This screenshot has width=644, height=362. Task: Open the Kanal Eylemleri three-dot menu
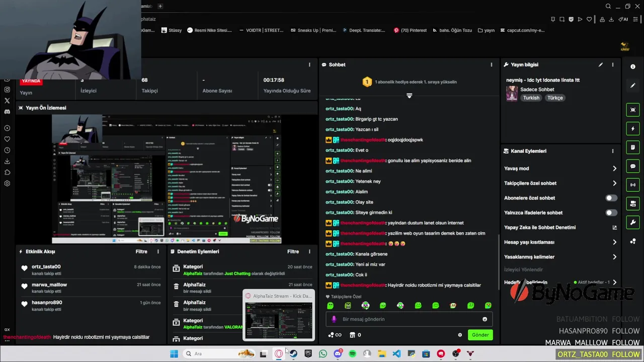tap(612, 151)
